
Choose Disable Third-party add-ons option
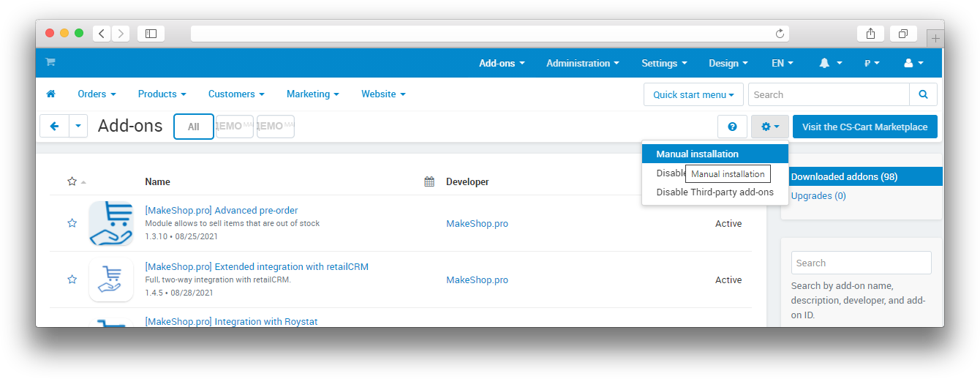715,192
